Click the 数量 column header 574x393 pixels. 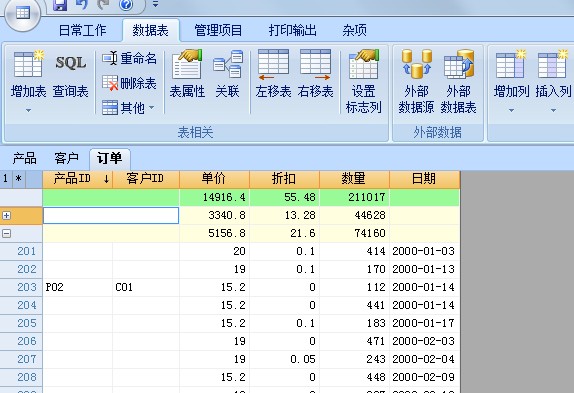(x=354, y=179)
